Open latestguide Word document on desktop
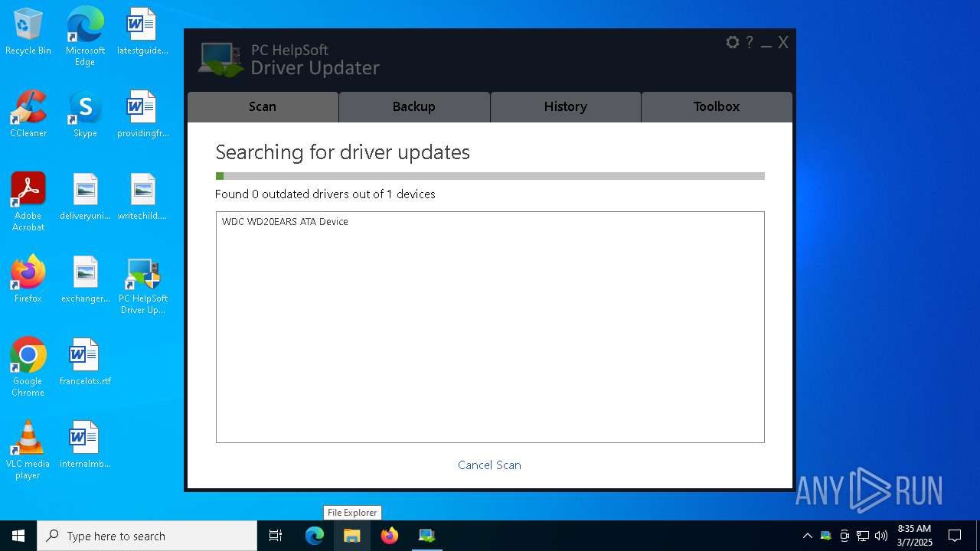Image resolution: width=980 pixels, height=551 pixels. 142,32
